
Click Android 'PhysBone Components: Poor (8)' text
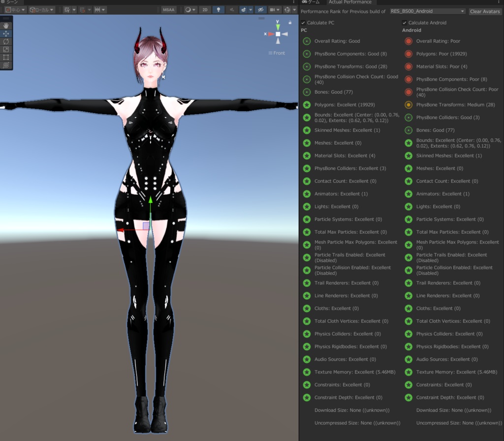click(x=452, y=79)
